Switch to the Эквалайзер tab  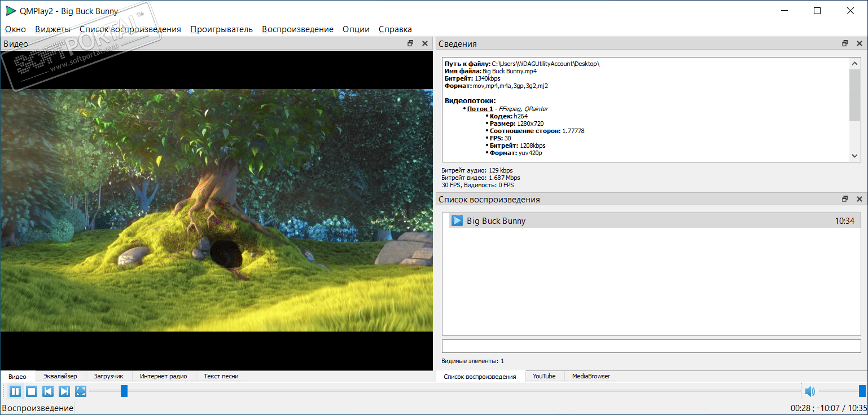60,376
